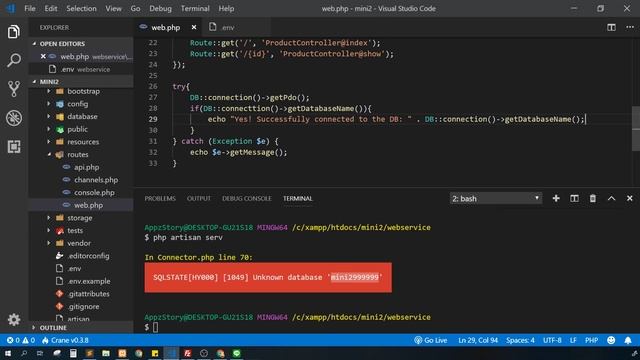Viewport: 640px width, 360px height.
Task: Open the Manage gear settings icon
Action: pos(13,320)
